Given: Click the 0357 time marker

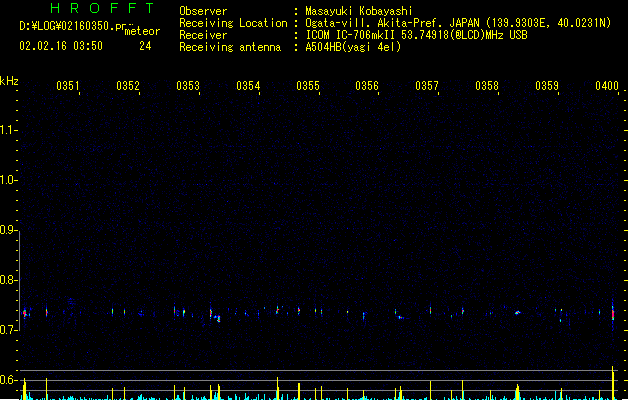Looking at the screenshot, I should 427,86.
